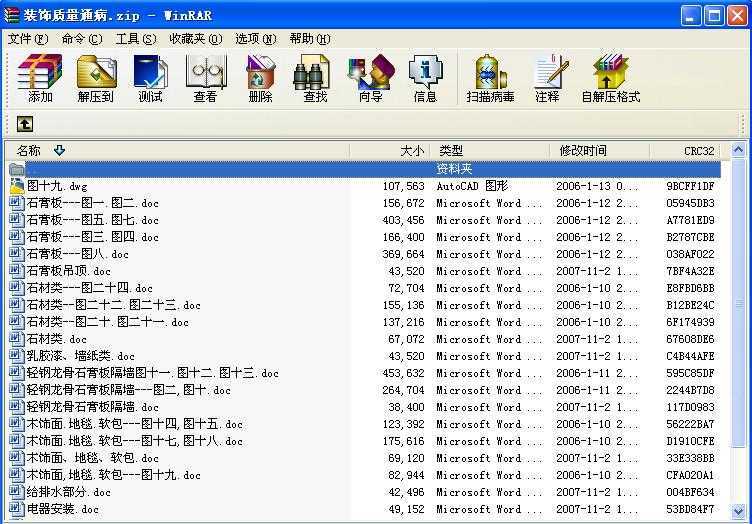Image resolution: width=752 pixels, height=524 pixels.
Task: Select file 石材类--图二十二.图二十三.doc
Action: pyautogui.click(x=114, y=305)
